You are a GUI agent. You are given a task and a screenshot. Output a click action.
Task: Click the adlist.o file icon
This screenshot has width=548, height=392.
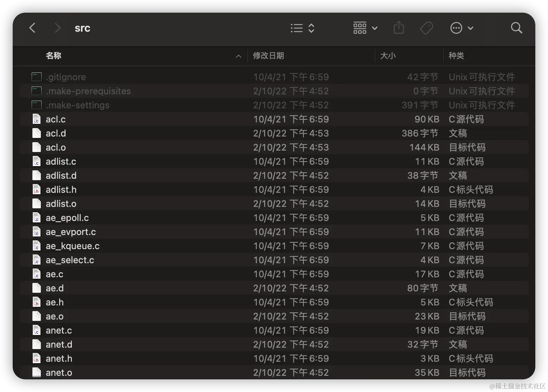[37, 203]
